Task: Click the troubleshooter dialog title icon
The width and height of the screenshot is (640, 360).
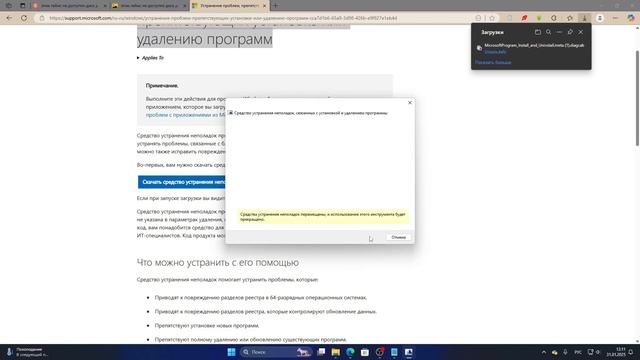Action: 230,113
